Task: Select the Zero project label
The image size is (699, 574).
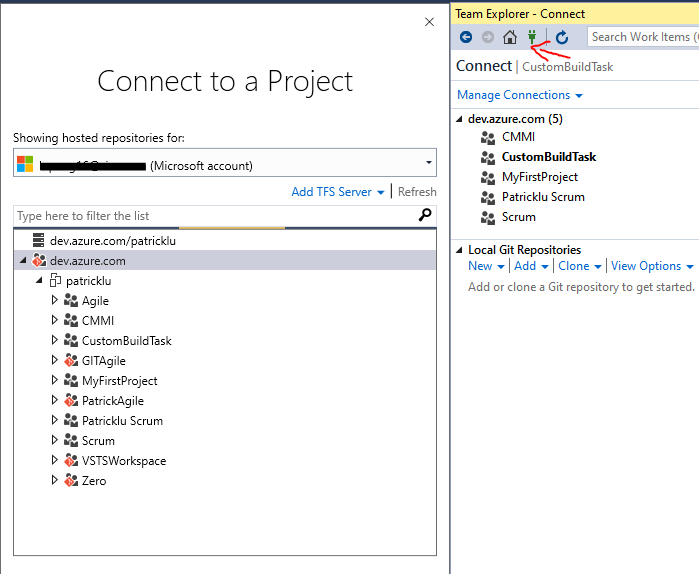Action: coord(94,480)
